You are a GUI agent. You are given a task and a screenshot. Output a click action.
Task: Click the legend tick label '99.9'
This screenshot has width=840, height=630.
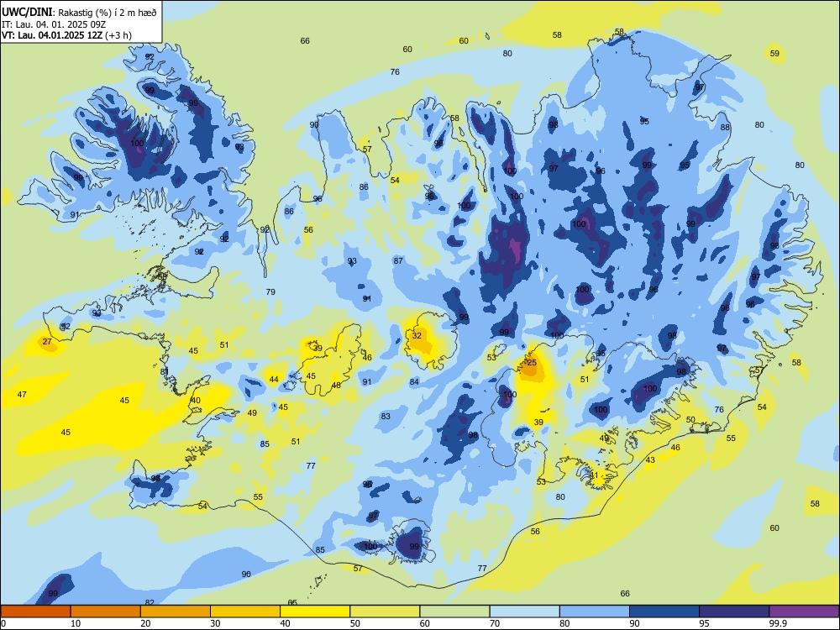tap(777, 623)
